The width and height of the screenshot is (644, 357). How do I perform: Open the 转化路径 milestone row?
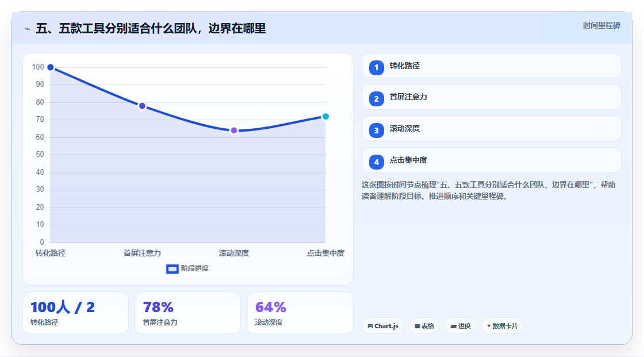[491, 66]
